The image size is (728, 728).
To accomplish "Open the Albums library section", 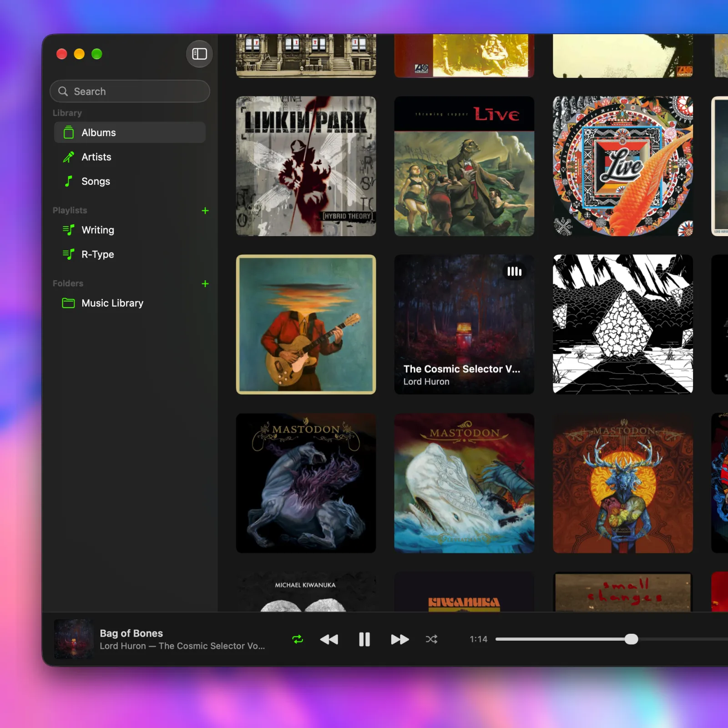I will [130, 132].
